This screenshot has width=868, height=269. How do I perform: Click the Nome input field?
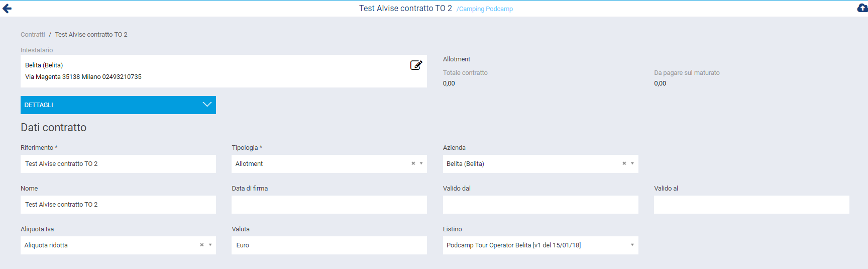click(118, 205)
